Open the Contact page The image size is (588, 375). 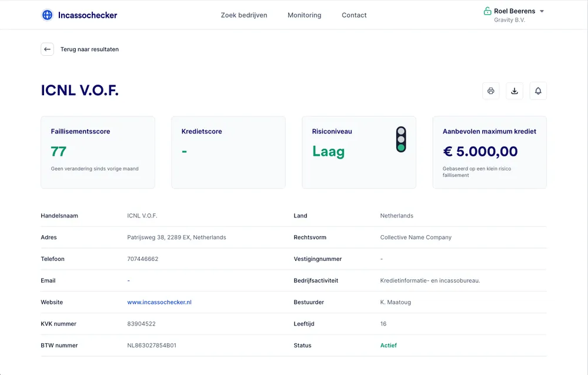pyautogui.click(x=354, y=15)
